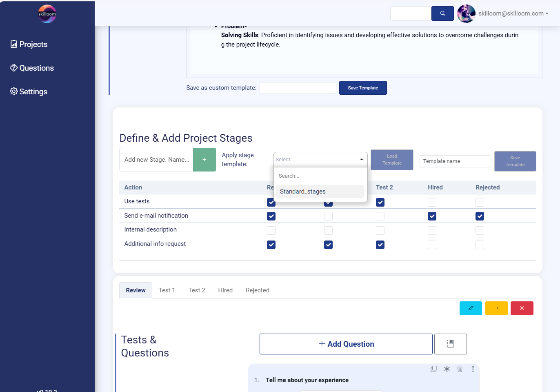Click the red X delete stage button
The image size is (560, 392).
tap(522, 308)
